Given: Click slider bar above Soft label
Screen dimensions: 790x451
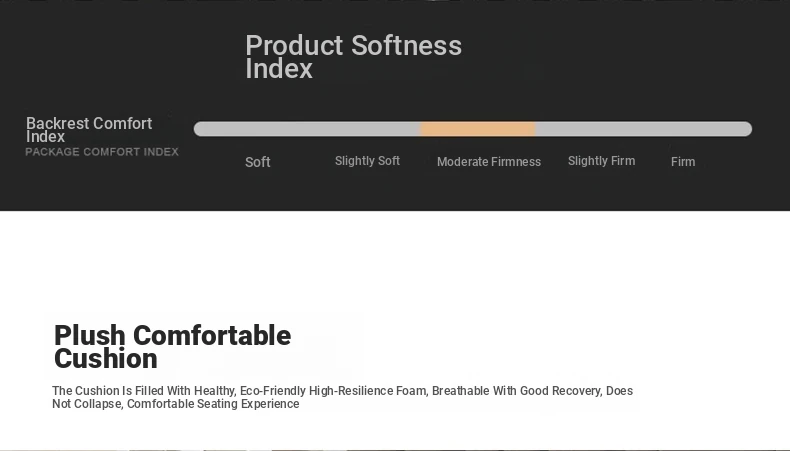Looking at the screenshot, I should (x=257, y=129).
